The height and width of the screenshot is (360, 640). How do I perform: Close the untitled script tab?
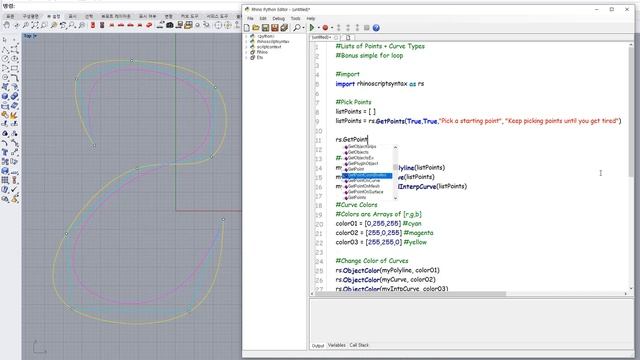click(x=336, y=38)
